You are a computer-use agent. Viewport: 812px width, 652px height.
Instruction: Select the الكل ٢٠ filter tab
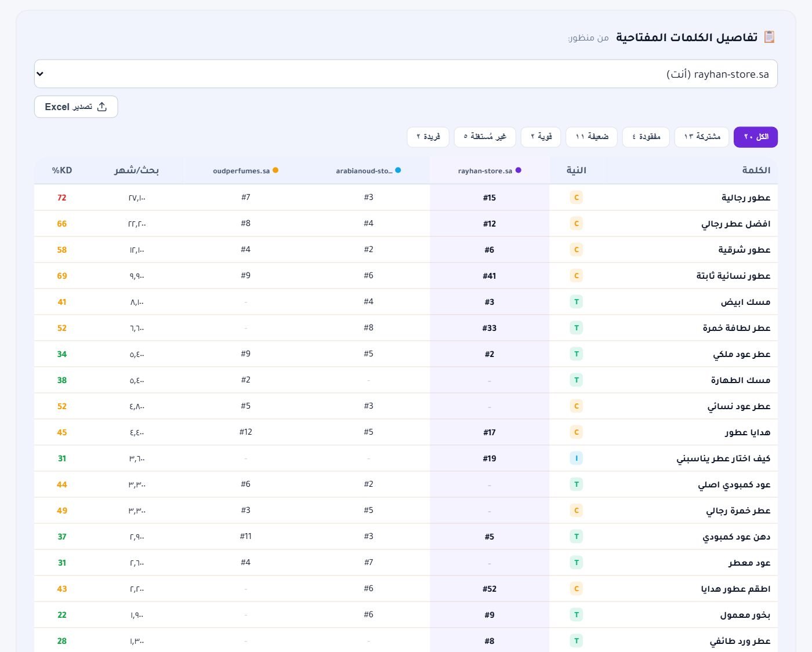[x=756, y=137]
